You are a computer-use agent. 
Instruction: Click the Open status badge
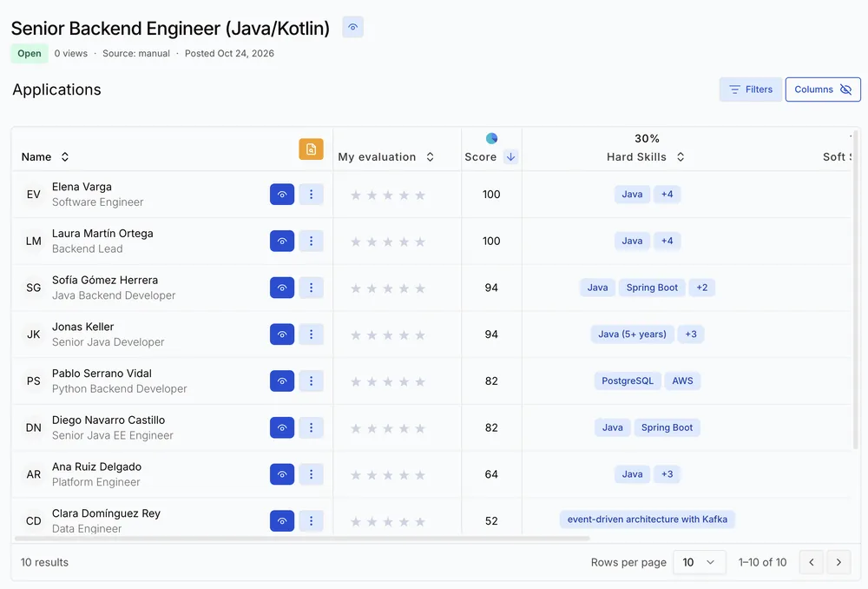[30, 53]
